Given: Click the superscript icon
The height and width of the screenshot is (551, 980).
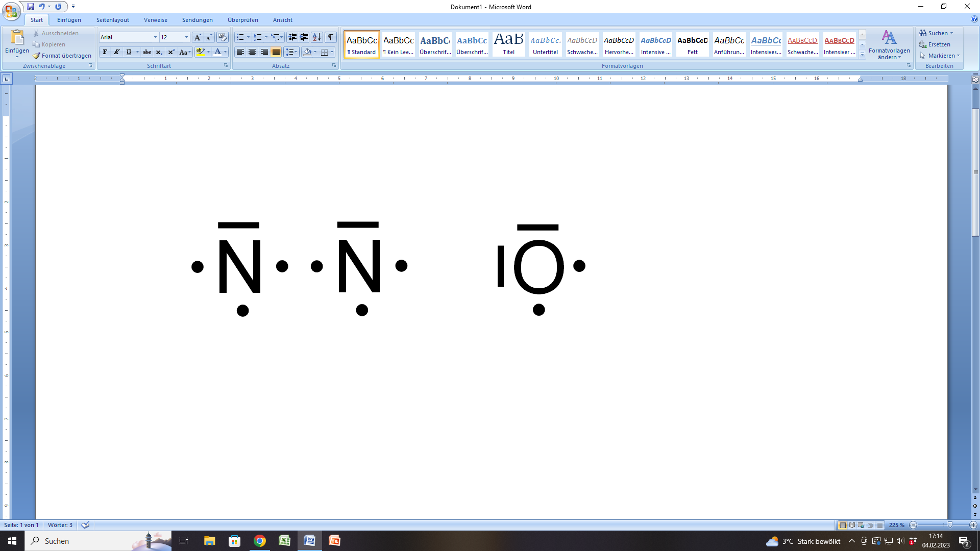Looking at the screenshot, I should tap(171, 52).
